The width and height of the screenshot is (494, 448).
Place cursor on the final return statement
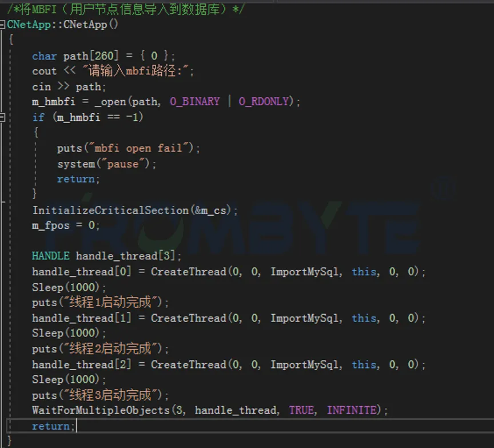[54, 426]
